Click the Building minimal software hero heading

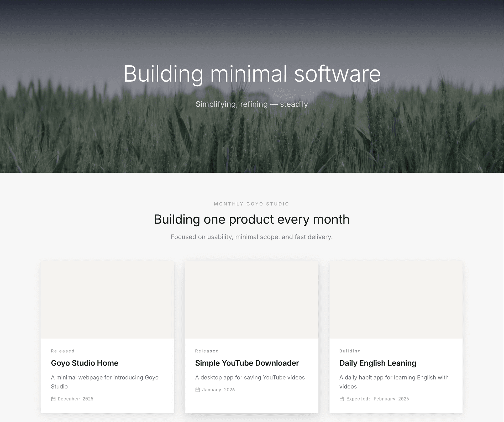252,74
